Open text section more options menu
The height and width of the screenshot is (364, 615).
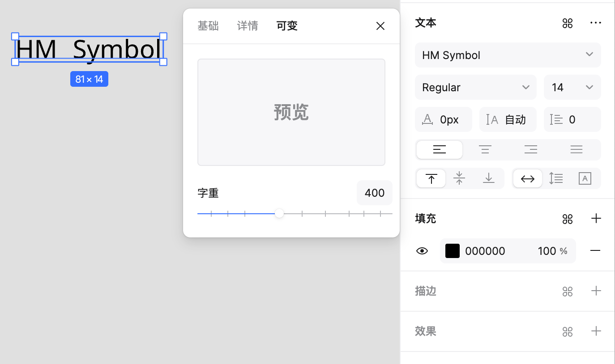pyautogui.click(x=596, y=23)
